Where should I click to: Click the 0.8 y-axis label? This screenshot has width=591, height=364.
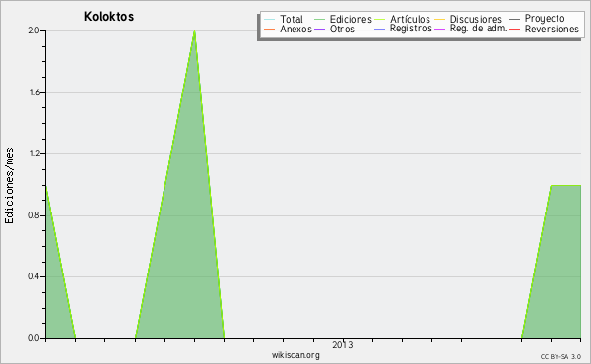point(33,215)
